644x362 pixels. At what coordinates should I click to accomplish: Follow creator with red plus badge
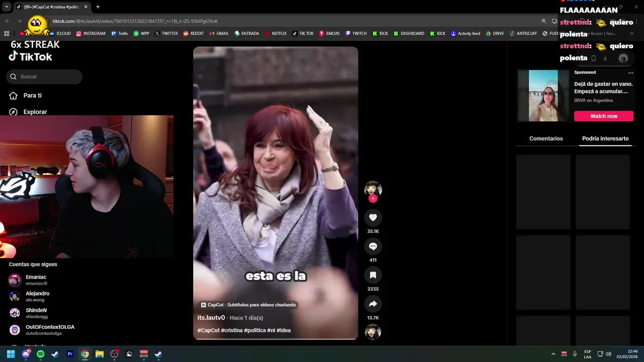click(373, 199)
